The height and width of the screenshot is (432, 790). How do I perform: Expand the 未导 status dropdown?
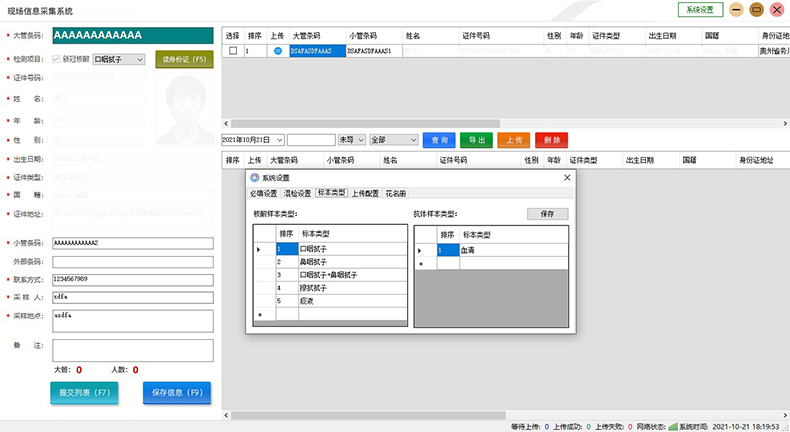pos(352,140)
